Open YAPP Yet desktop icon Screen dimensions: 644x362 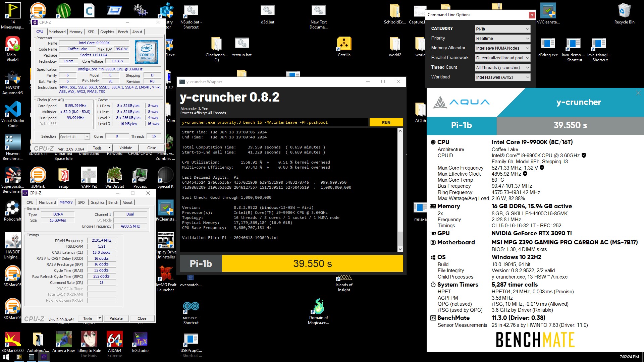[x=89, y=178]
